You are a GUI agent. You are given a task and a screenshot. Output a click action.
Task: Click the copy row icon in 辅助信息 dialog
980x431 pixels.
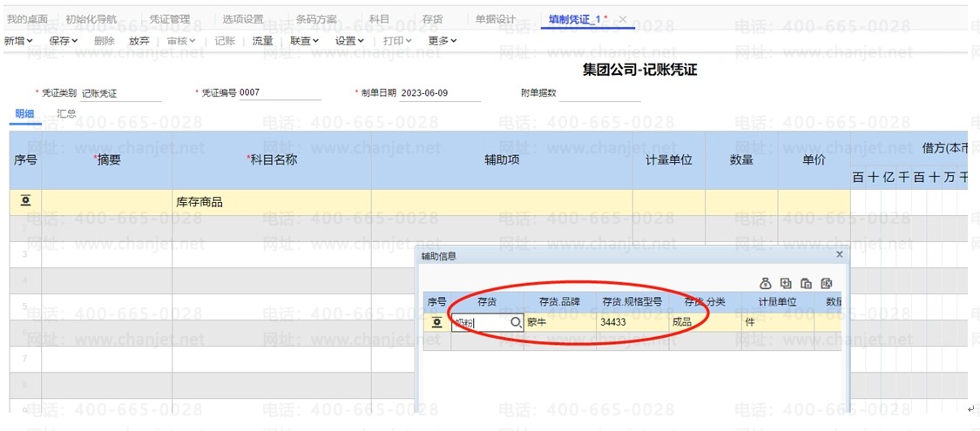click(807, 283)
